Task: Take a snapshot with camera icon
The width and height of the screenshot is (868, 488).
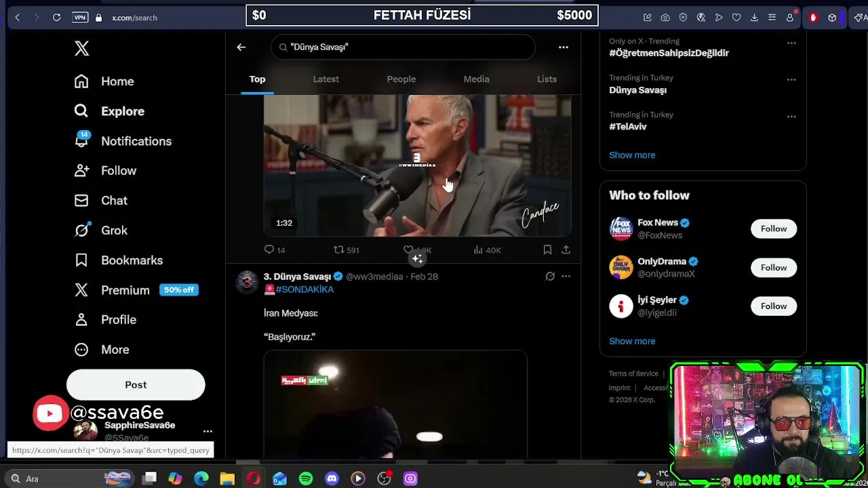Action: 665,18
